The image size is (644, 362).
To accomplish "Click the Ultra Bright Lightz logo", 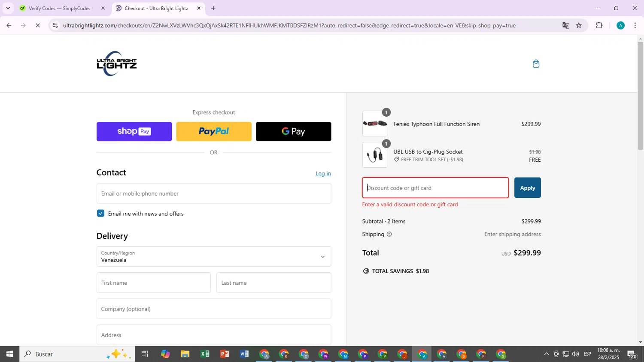I will click(x=117, y=64).
